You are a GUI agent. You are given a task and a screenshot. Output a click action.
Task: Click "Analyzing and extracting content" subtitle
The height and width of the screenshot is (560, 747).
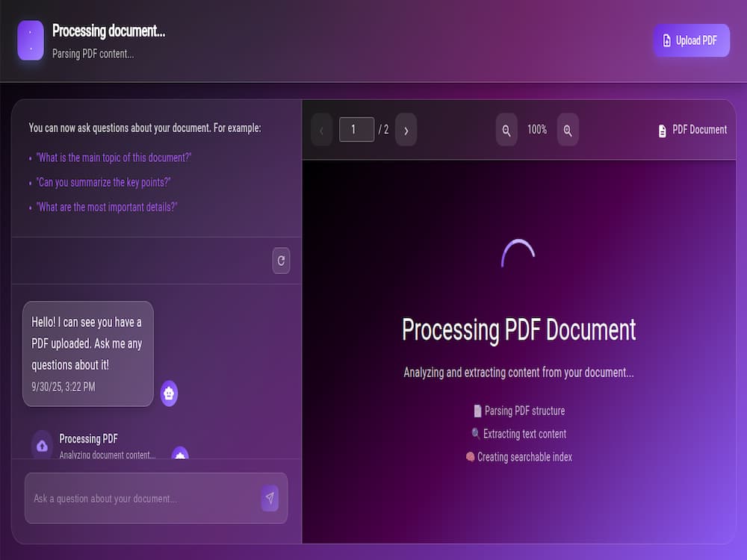[x=519, y=373]
